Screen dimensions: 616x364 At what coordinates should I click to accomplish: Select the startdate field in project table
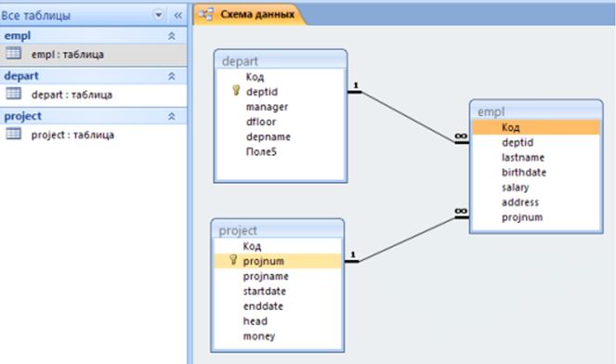(265, 291)
